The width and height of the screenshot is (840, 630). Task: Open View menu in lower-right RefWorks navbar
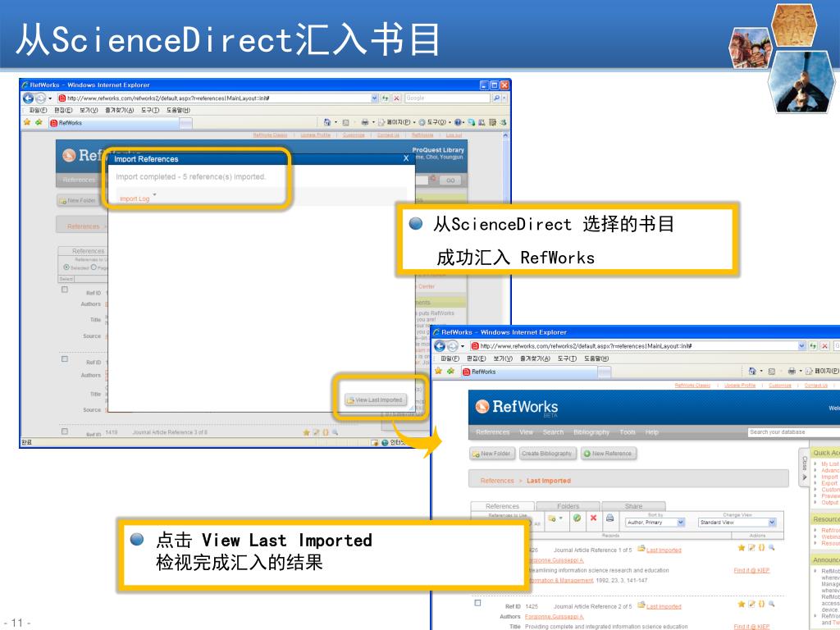[526, 431]
